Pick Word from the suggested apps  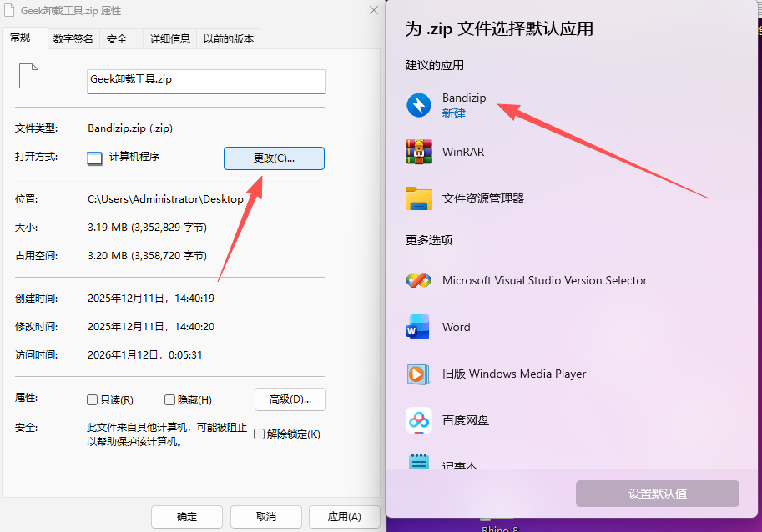[417, 327]
